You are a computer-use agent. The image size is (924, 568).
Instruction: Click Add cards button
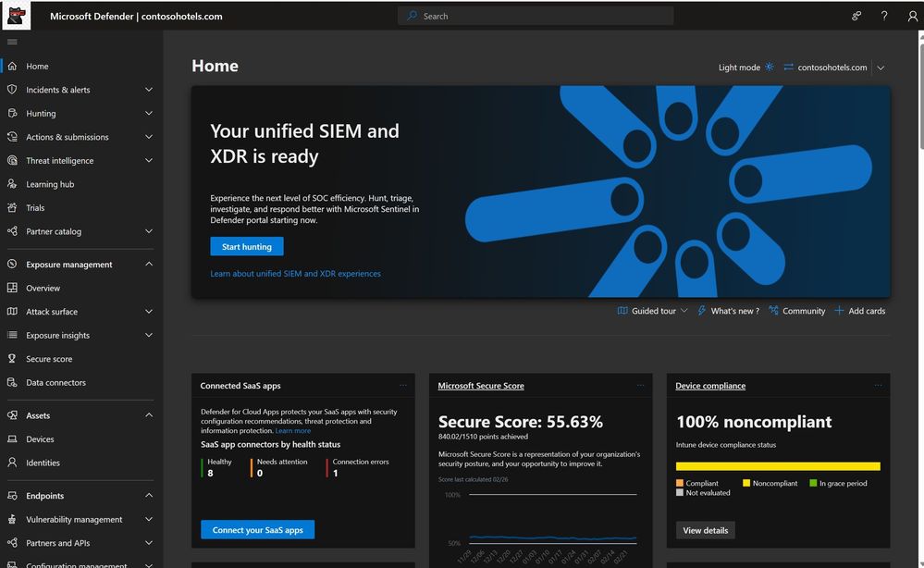(x=860, y=311)
